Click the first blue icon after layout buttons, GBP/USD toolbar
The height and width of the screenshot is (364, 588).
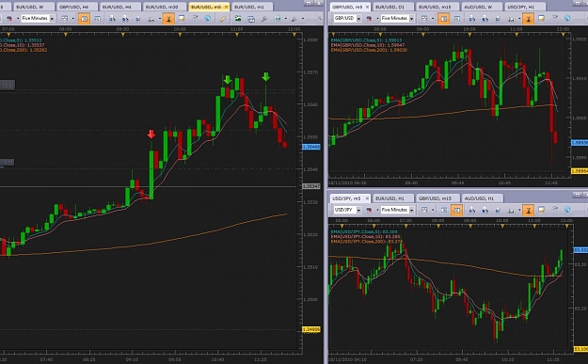[472, 19]
